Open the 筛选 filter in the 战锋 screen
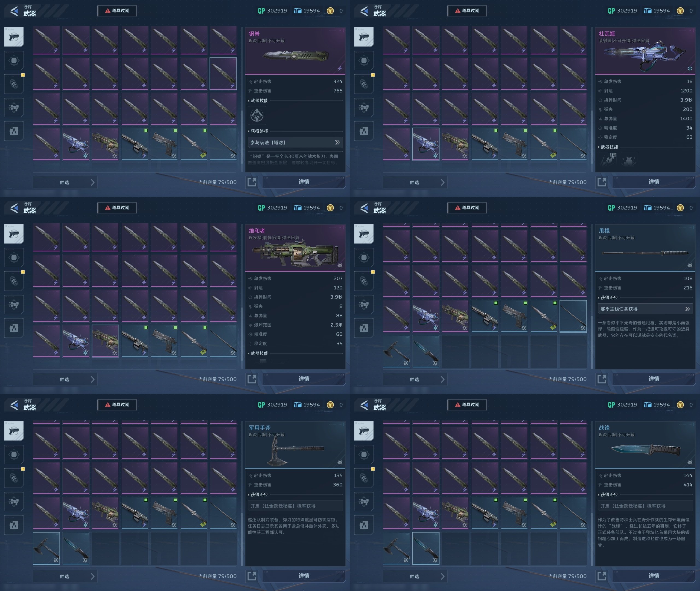 (x=415, y=576)
